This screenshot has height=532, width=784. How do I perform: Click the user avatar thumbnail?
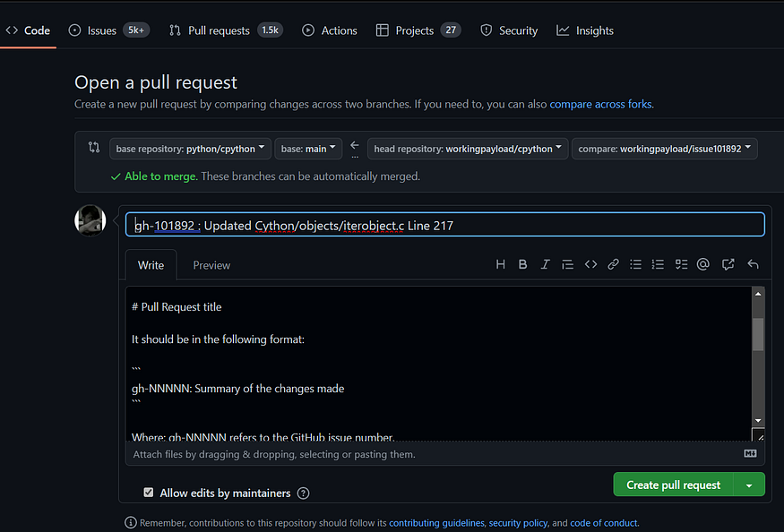90,220
